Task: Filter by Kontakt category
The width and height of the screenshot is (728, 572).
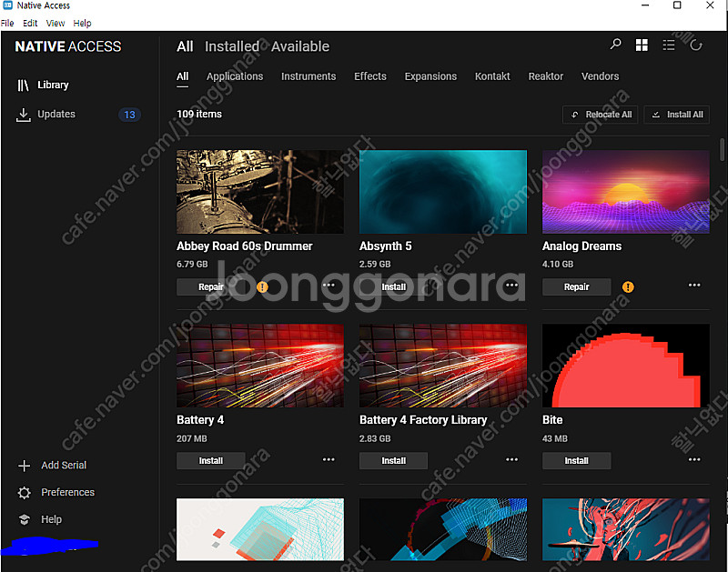Action: coord(492,76)
